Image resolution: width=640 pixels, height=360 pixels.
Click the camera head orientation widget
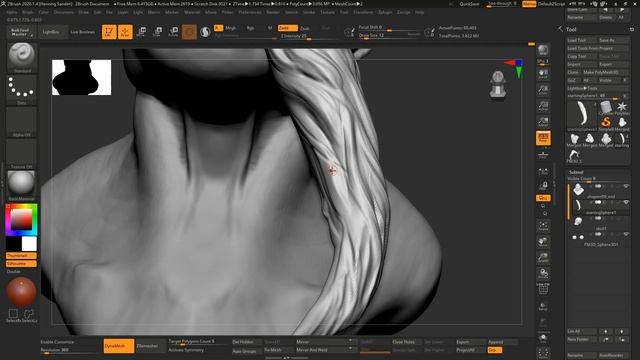pos(498,84)
